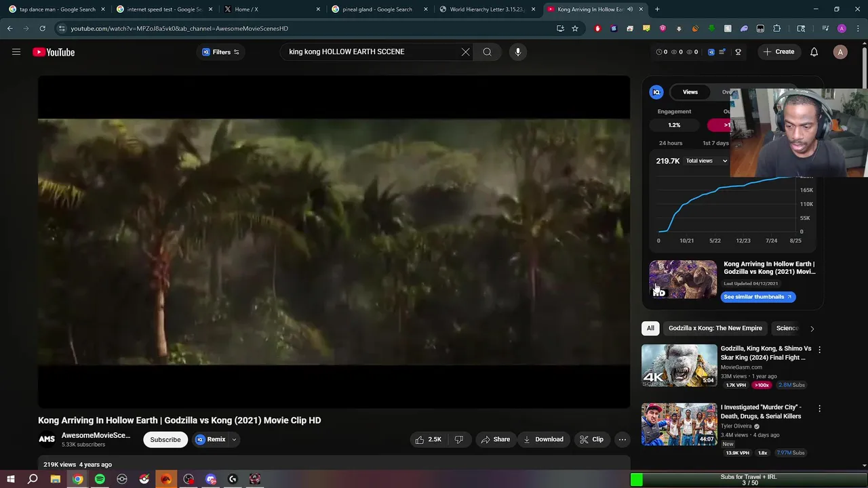Viewport: 868px width, 488px height.
Task: Open YouTube notifications bell
Action: (814, 52)
